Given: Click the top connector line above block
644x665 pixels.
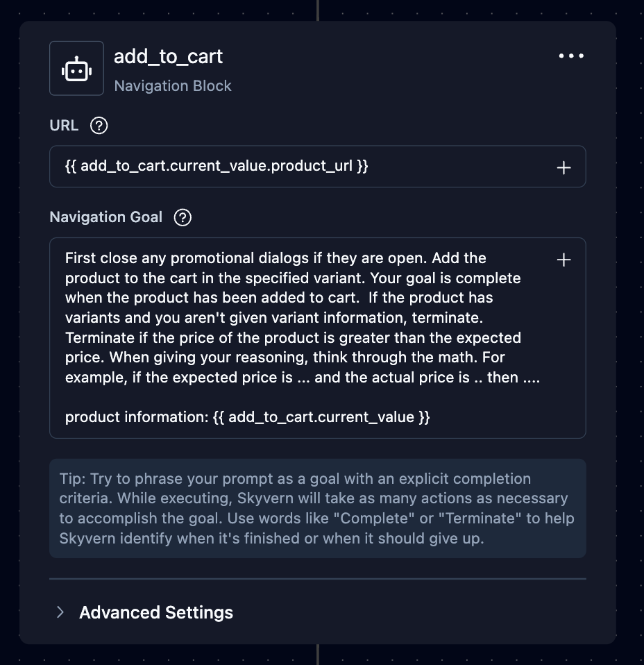Looking at the screenshot, I should [x=318, y=10].
